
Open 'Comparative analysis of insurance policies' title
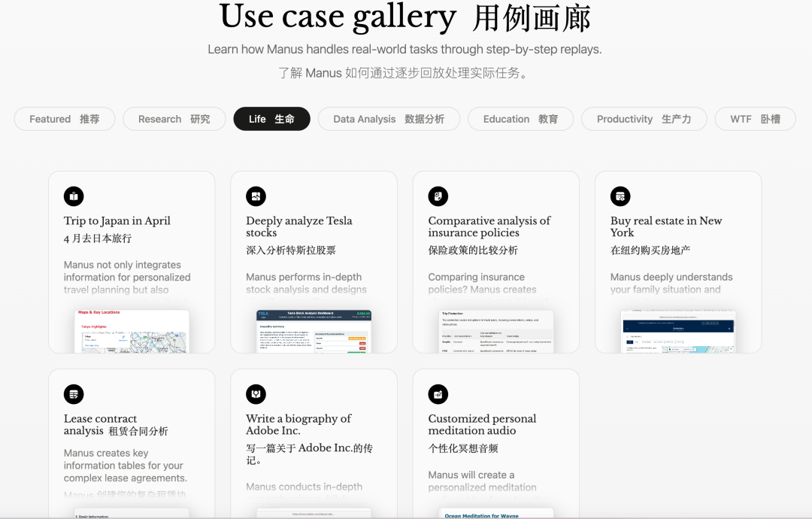[x=489, y=226]
